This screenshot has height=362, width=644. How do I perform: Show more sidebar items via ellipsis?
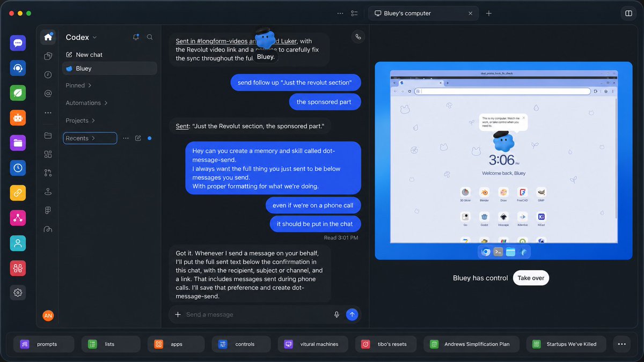[x=48, y=113]
